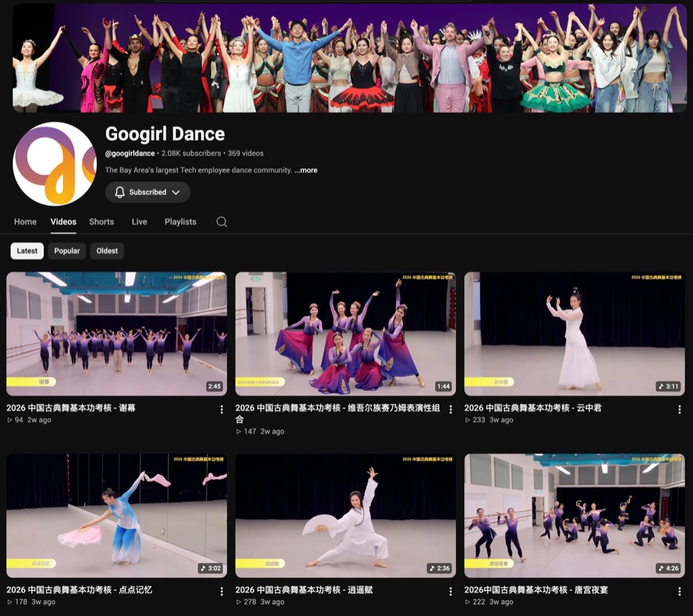Screen dimensions: 693x616
Task: Switch to the Playlists tab
Action: 180,222
